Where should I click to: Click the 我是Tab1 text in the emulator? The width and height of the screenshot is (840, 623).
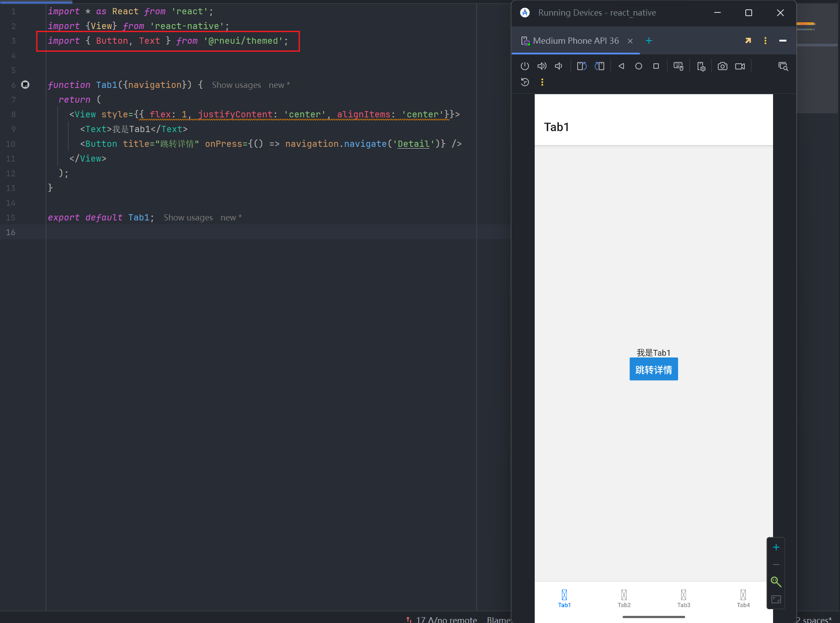(654, 353)
